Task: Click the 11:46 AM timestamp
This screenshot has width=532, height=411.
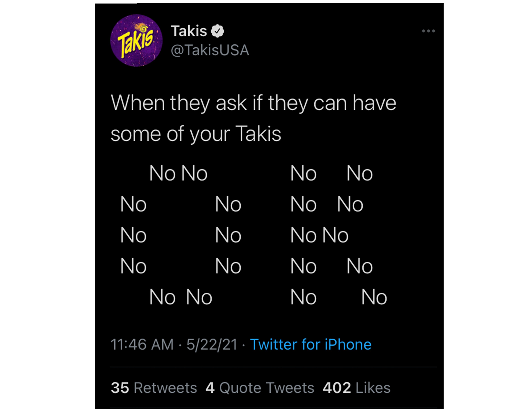Action: (x=142, y=345)
